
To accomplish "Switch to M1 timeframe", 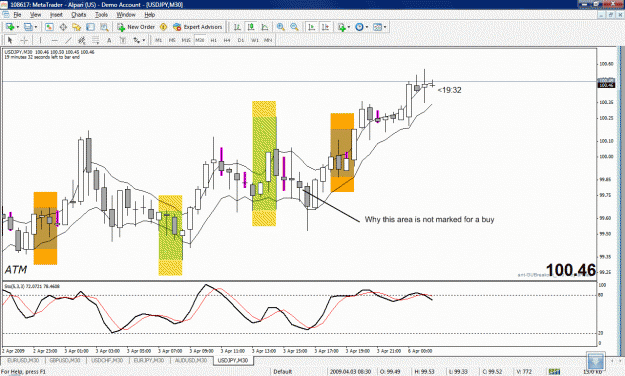I will tap(158, 40).
